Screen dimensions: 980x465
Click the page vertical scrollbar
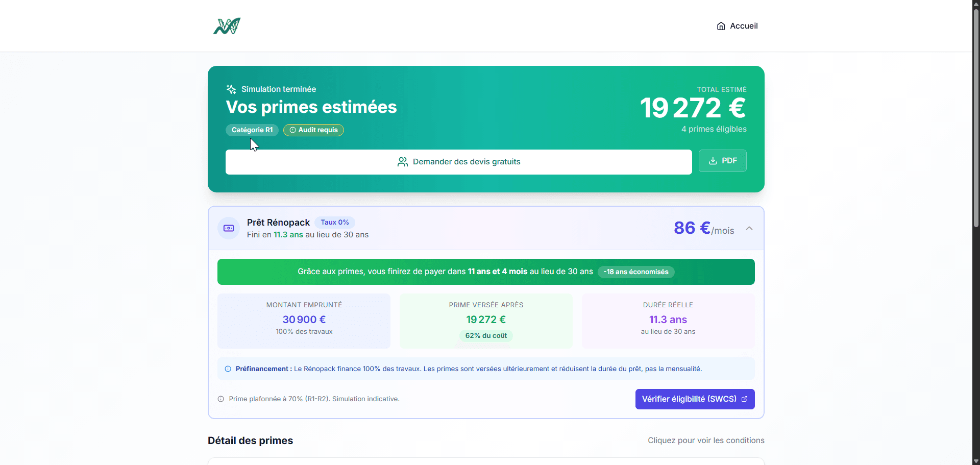pyautogui.click(x=976, y=117)
